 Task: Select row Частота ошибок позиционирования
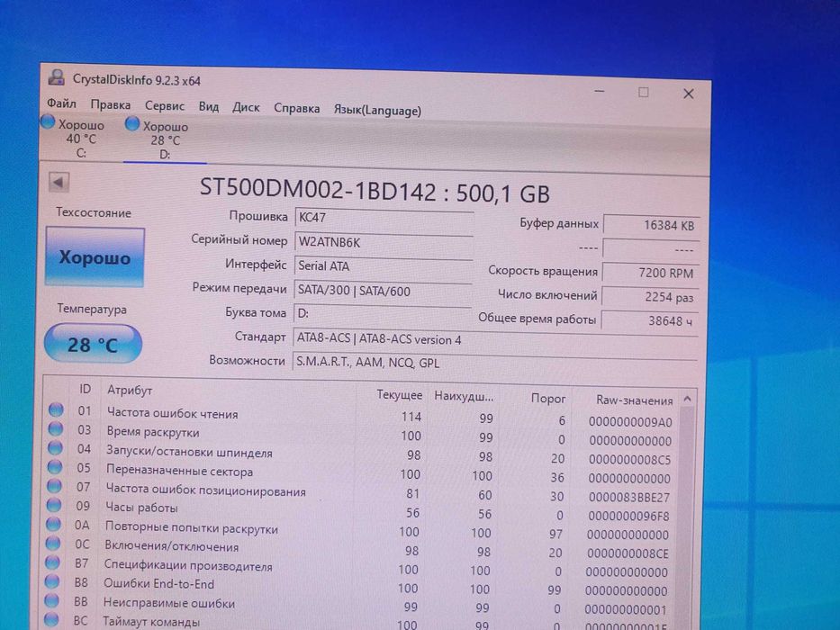click(x=362, y=491)
